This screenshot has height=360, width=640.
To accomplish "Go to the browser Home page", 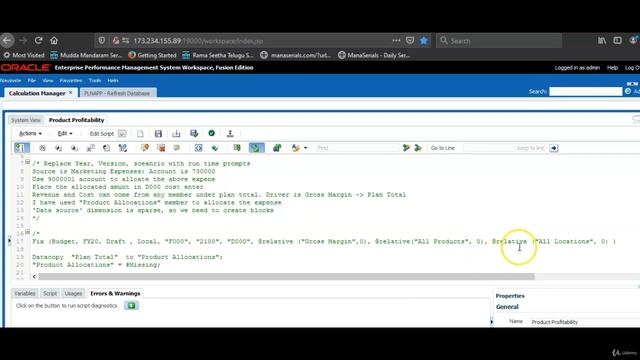I will click(x=54, y=40).
